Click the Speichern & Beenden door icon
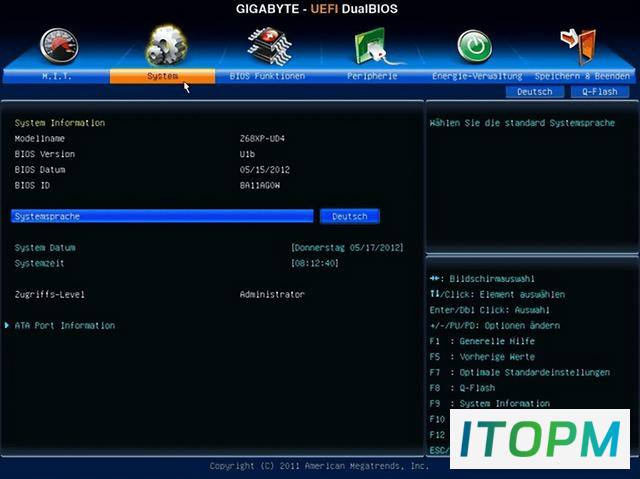Screen dimensions: 640x479 coord(578,46)
